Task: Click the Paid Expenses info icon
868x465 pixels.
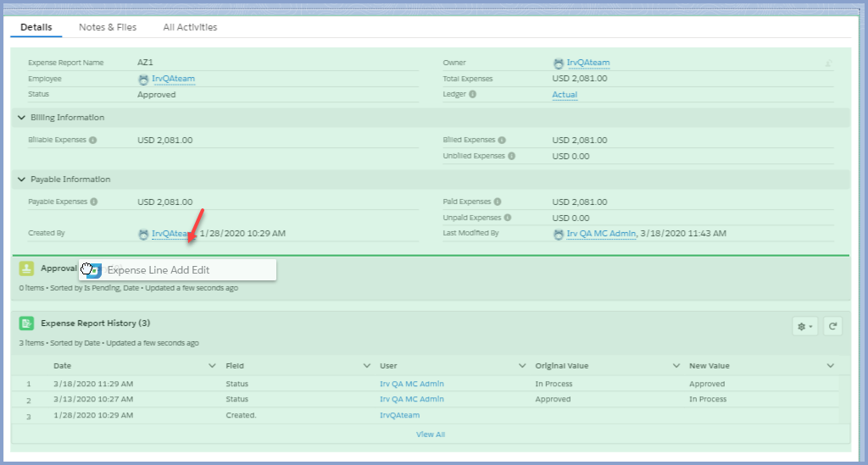Action: click(497, 202)
